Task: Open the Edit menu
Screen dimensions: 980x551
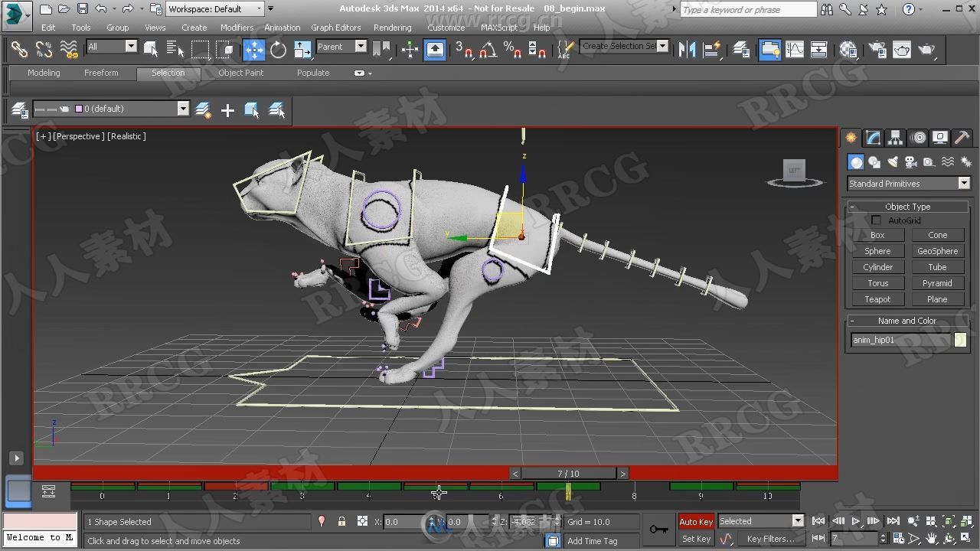Action: click(48, 28)
